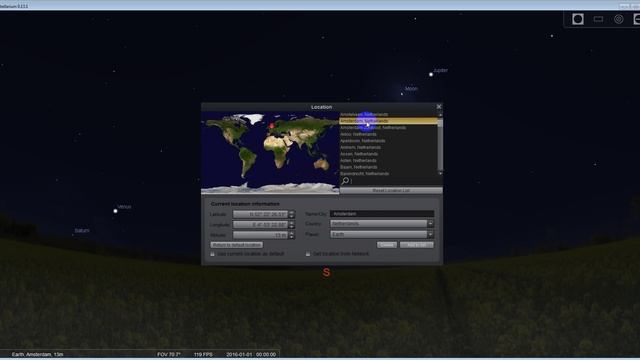The width and height of the screenshot is (640, 360).
Task: Click the Altitude value field
Action: [x=260, y=235]
